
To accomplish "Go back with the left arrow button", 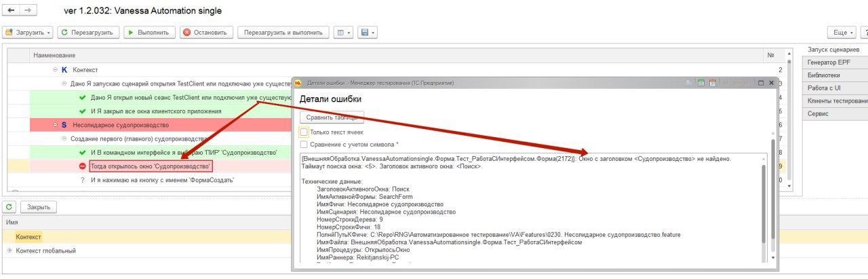I will [11, 12].
